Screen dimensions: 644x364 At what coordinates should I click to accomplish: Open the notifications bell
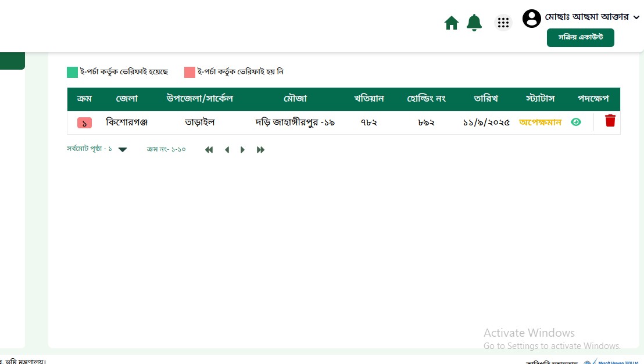pyautogui.click(x=474, y=23)
